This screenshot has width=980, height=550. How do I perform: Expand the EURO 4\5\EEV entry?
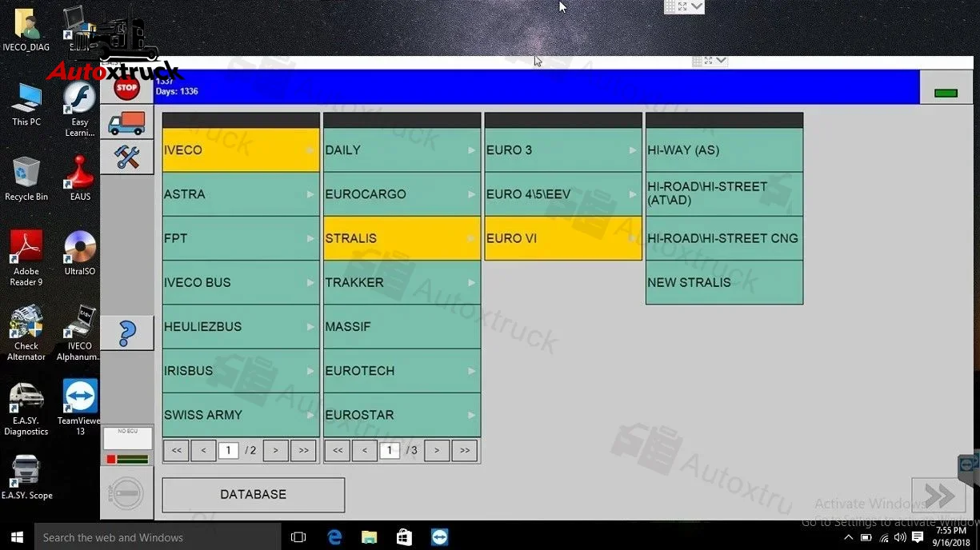point(563,194)
